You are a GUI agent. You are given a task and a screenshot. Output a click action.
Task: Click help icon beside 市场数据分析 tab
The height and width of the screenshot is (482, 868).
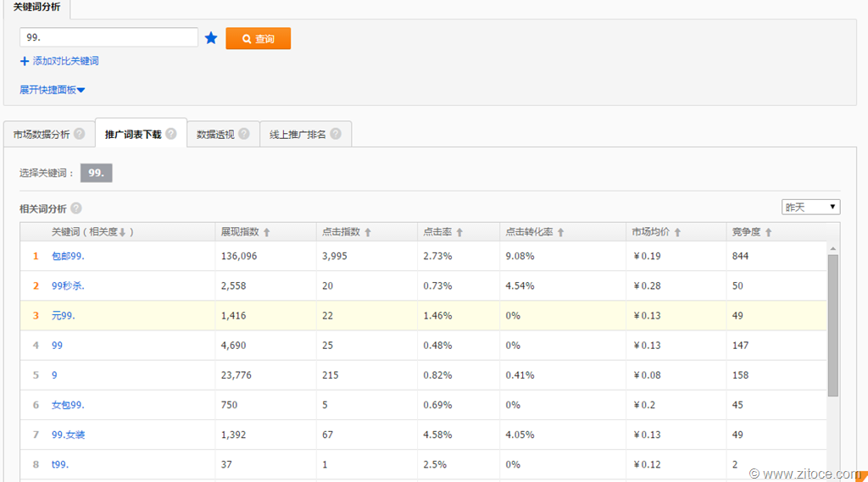(80, 134)
